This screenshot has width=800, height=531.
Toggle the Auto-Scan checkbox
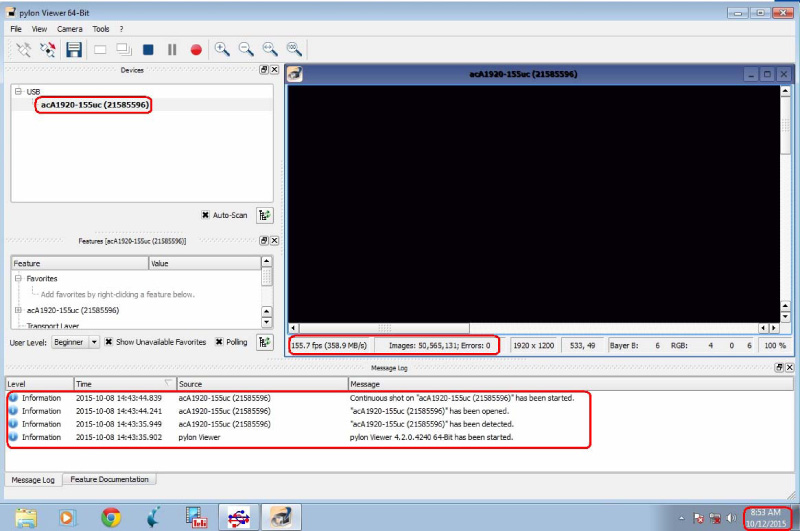coord(206,215)
